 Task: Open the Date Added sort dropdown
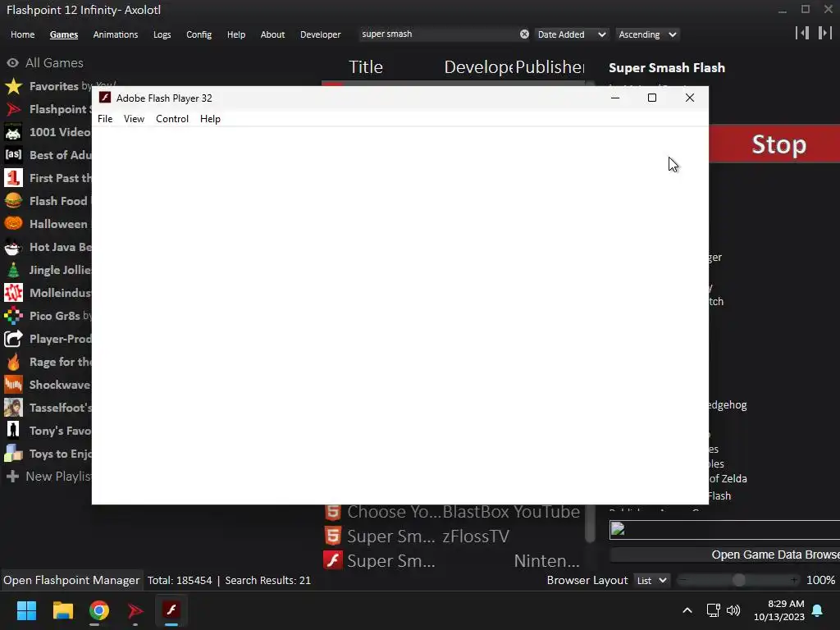(x=572, y=34)
